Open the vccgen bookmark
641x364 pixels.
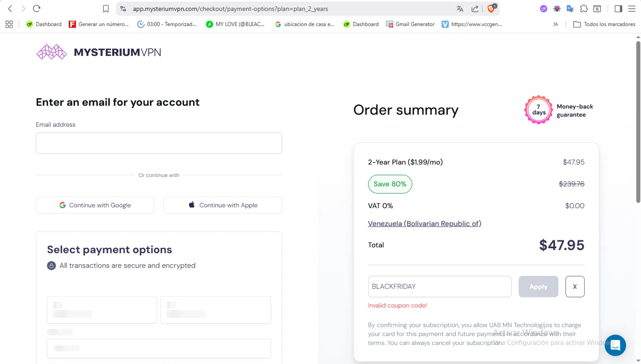[472, 24]
